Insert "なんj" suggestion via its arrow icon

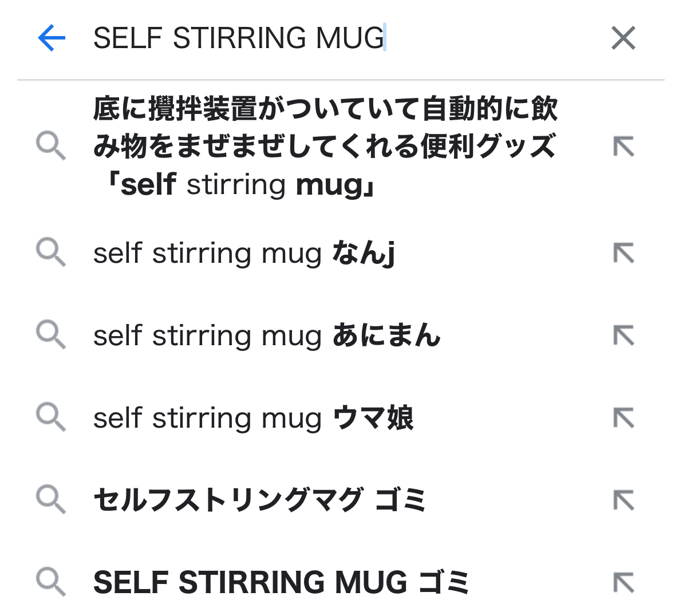pyautogui.click(x=623, y=253)
